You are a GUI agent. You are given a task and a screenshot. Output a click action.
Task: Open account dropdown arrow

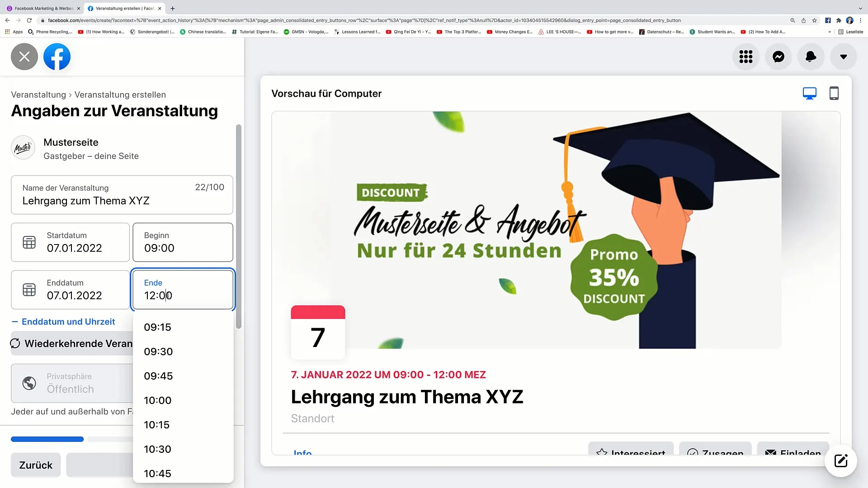coord(844,56)
